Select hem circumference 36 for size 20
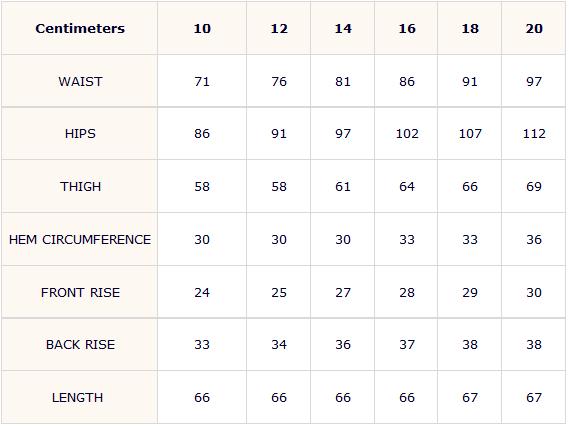 click(534, 240)
